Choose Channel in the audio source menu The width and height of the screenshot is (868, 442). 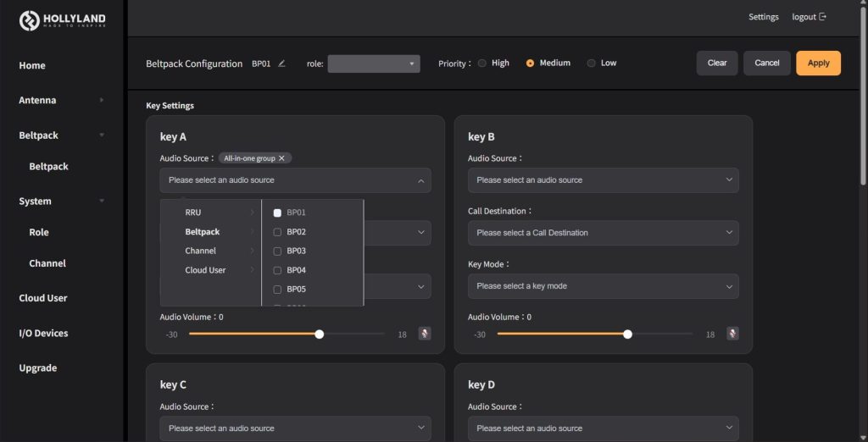click(201, 251)
